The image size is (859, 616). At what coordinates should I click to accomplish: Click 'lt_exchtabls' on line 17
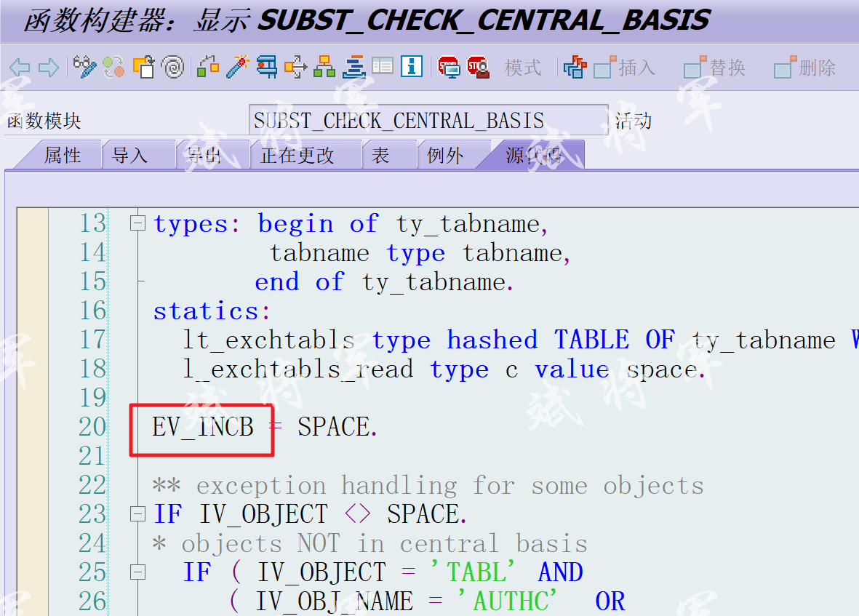click(x=268, y=340)
